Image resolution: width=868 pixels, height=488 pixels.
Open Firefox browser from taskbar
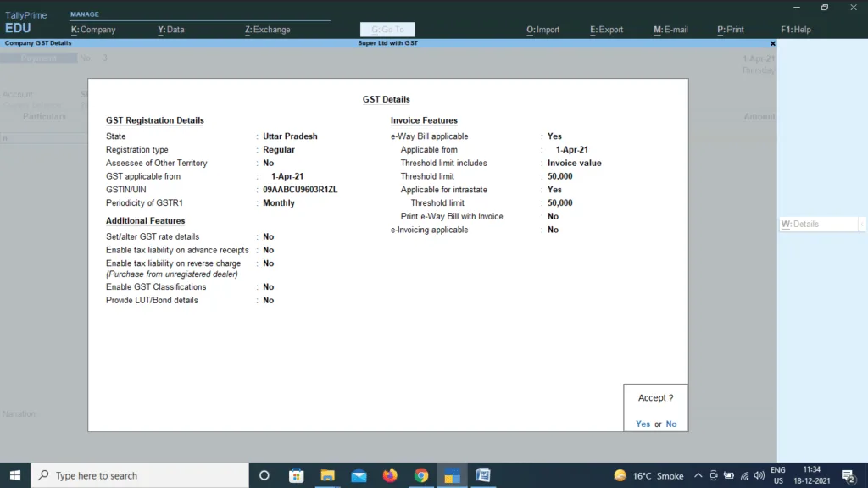[x=390, y=475]
